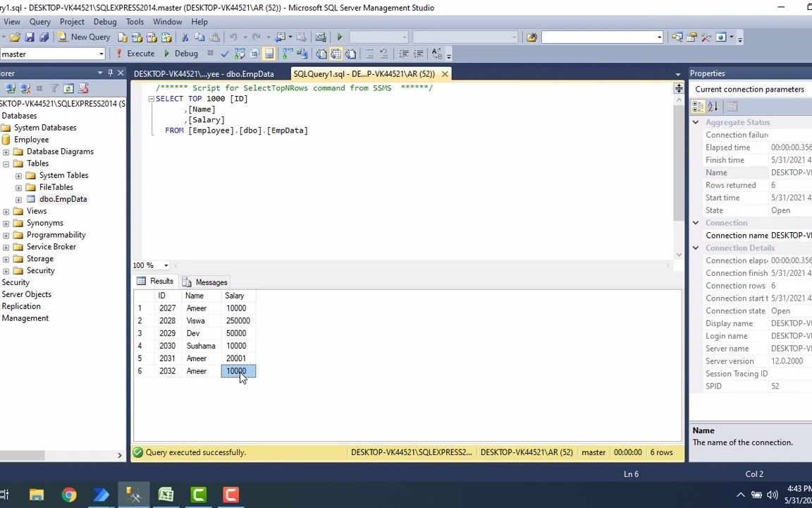Viewport: 812px width, 508px height.
Task: Click the Object Explorer refresh icon
Action: pyautogui.click(x=69, y=88)
